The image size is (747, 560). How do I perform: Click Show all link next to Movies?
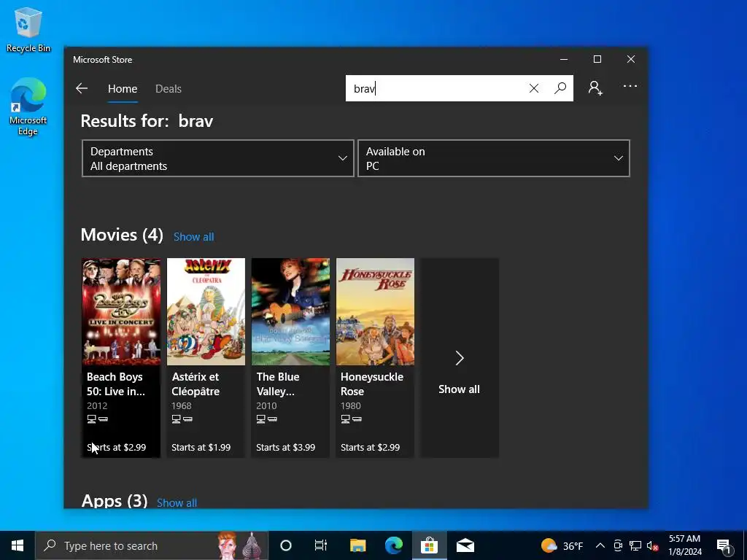(193, 237)
